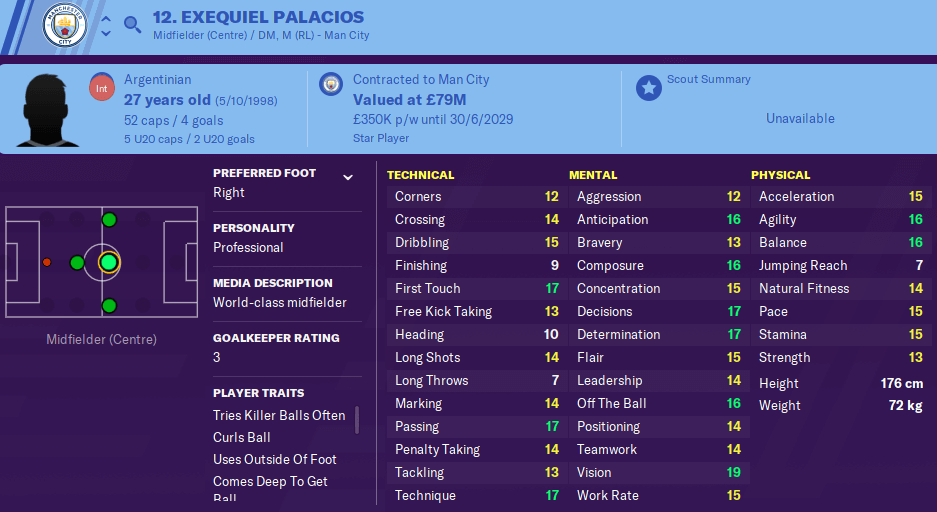Click the Scout Summary star icon
The height and width of the screenshot is (512, 937).
point(648,88)
